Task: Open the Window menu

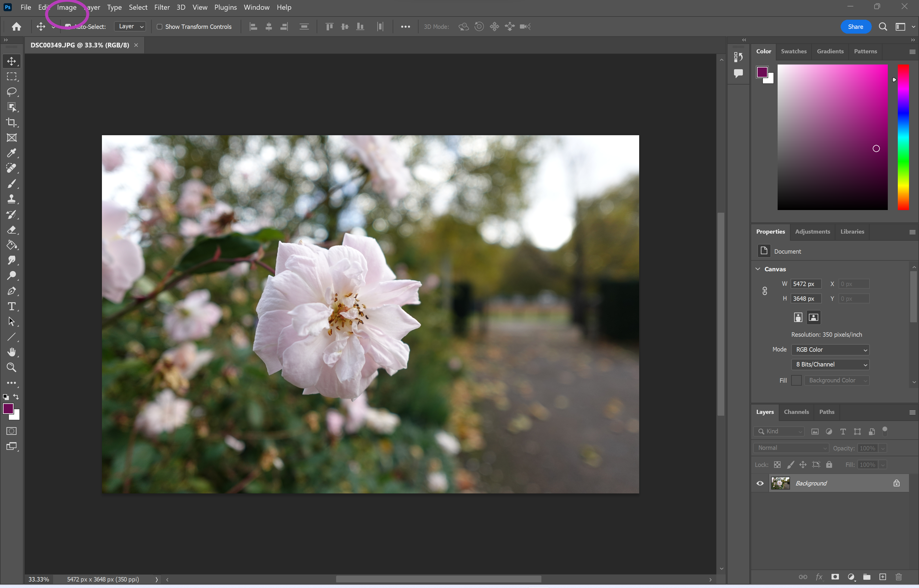Action: click(x=257, y=7)
